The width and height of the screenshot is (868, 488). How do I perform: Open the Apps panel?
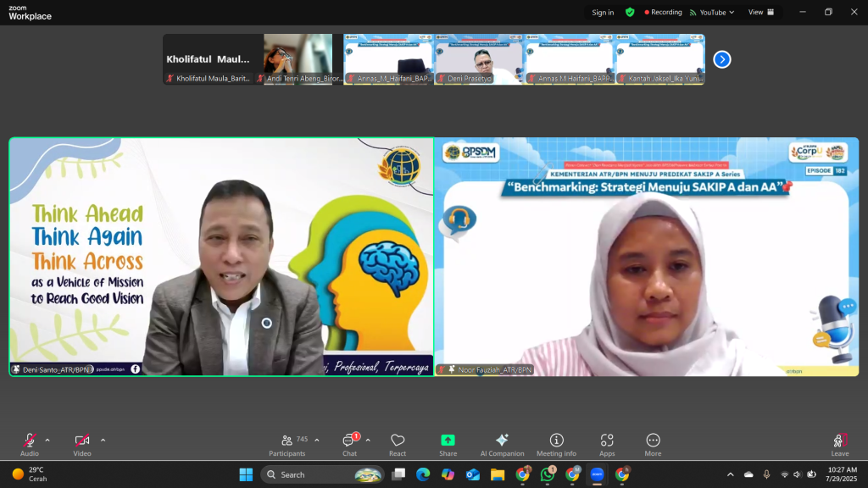pos(607,444)
